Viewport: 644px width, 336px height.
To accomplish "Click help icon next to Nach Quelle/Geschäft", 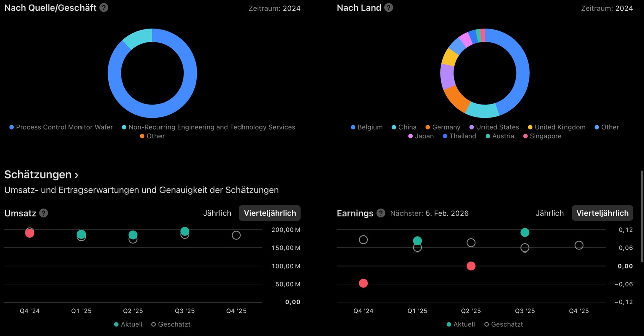I will (104, 8).
